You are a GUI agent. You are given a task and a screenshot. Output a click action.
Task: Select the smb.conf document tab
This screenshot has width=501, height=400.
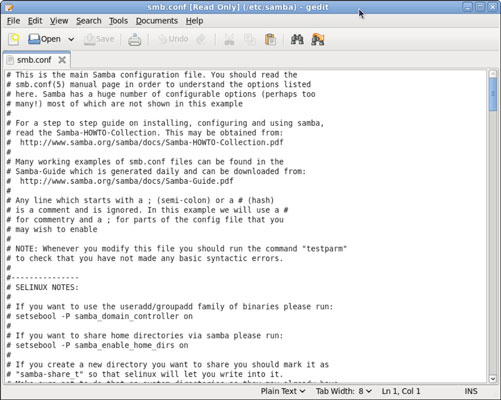point(34,60)
